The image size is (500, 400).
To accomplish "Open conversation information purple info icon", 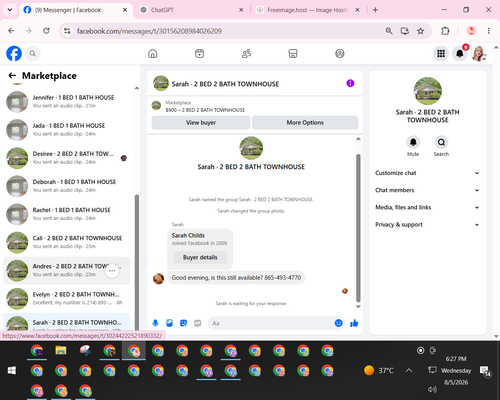I will [350, 83].
